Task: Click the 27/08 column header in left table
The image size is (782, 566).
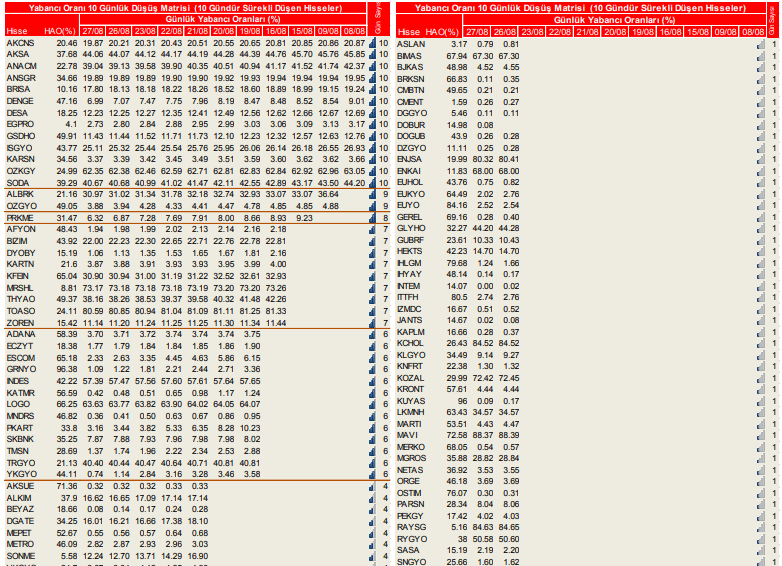Action: [93, 31]
